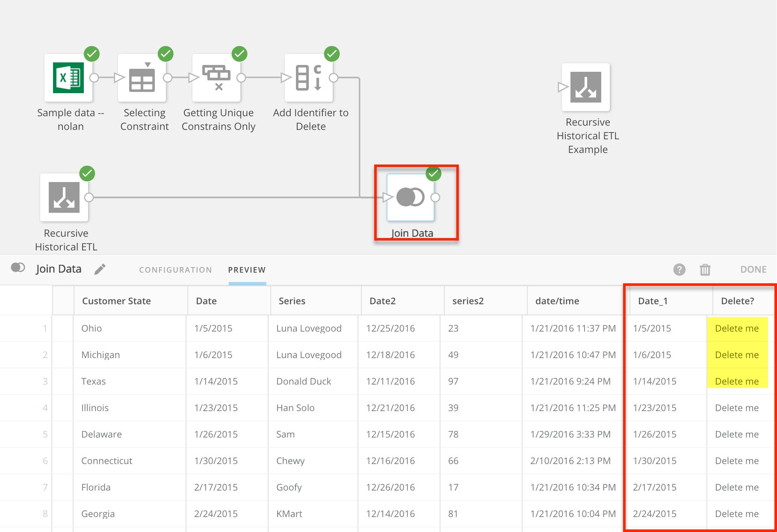Sort using the Customer State column header
This screenshot has width=777, height=532.
pos(116,301)
